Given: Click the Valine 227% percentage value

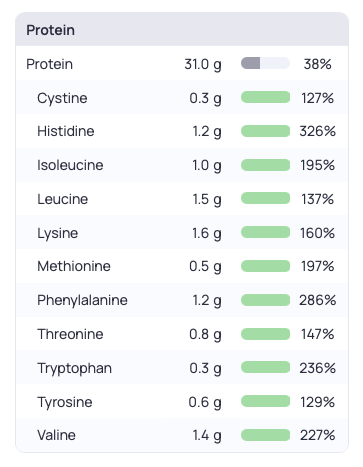Looking at the screenshot, I should pos(317,435).
